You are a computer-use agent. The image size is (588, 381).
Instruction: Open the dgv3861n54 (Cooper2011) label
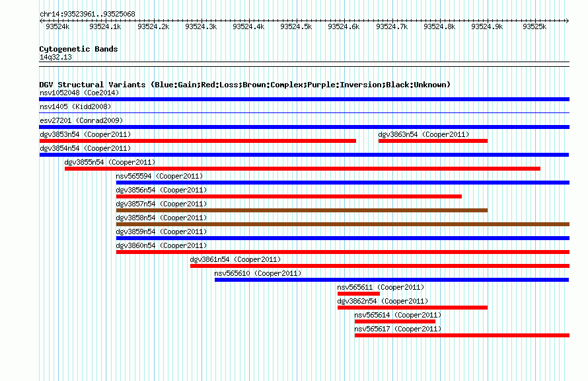click(235, 259)
